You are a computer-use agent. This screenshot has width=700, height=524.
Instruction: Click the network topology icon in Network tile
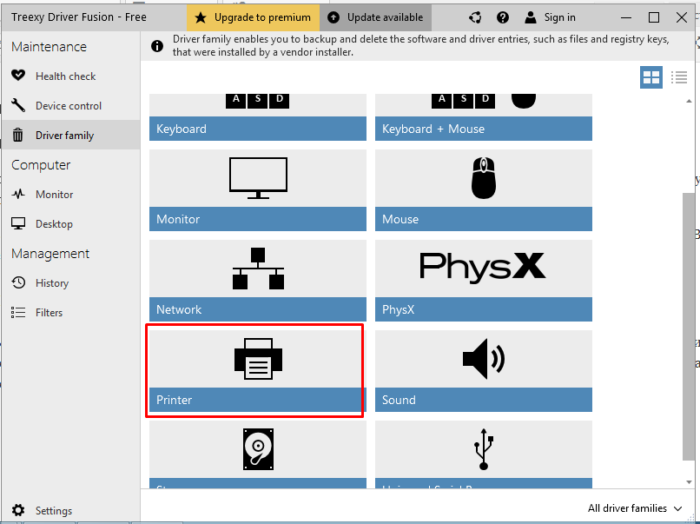point(258,268)
